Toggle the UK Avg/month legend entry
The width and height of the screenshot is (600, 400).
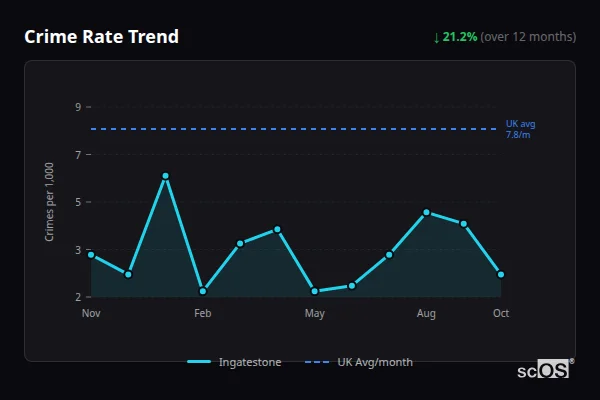pyautogui.click(x=359, y=362)
